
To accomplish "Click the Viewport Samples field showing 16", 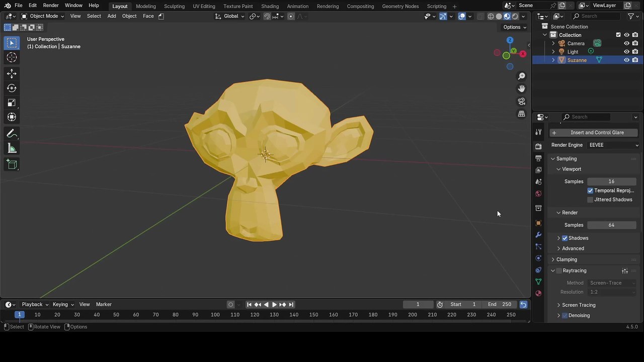I will 611,182.
